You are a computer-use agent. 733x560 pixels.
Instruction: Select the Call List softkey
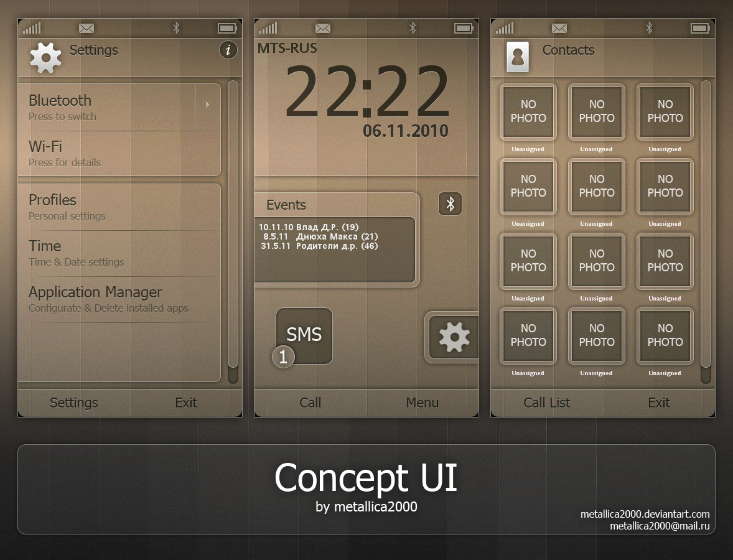(x=547, y=403)
